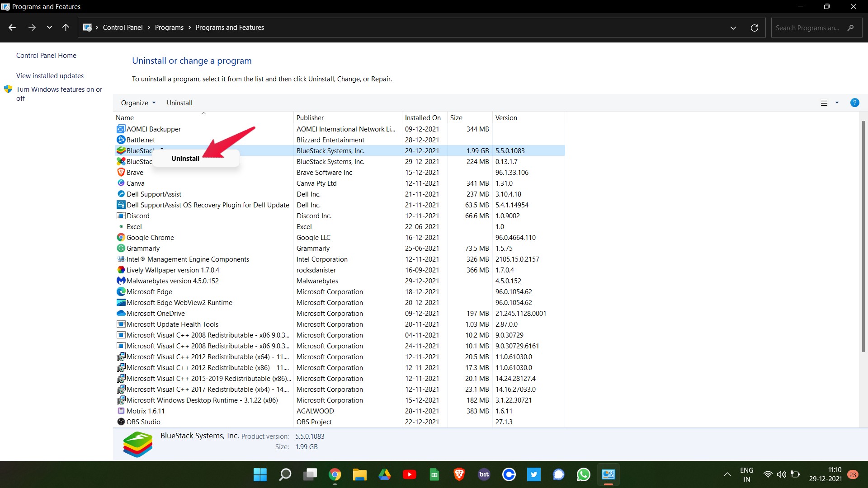Click the Microsoft OneDrive cloud icon

(x=121, y=314)
